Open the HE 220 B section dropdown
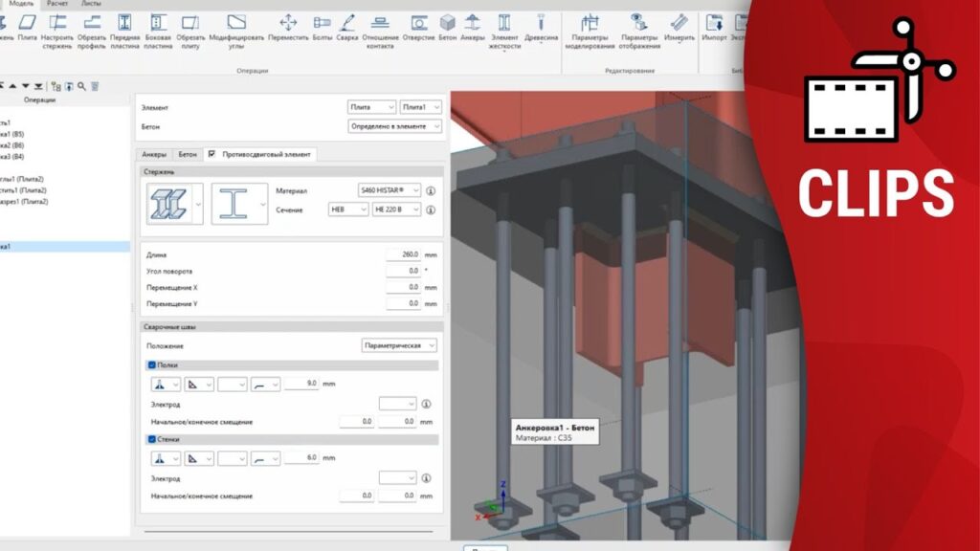The height and width of the screenshot is (551, 980). click(396, 209)
